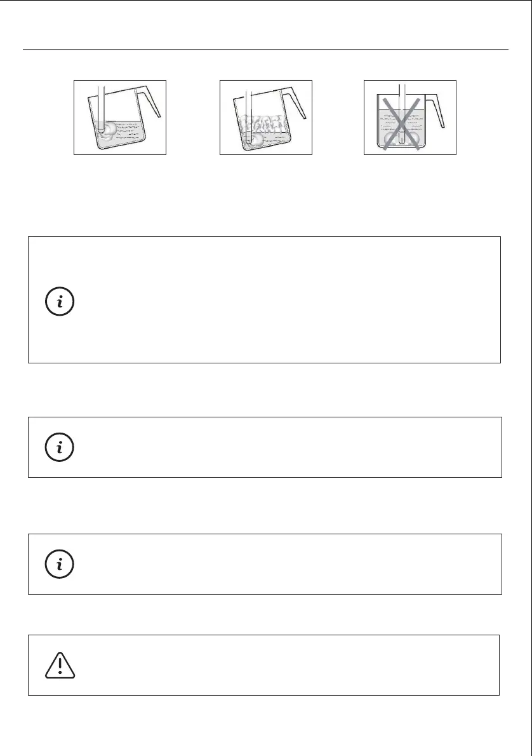
Task: Click the jug handle in the middle illustration
Action: click(298, 103)
